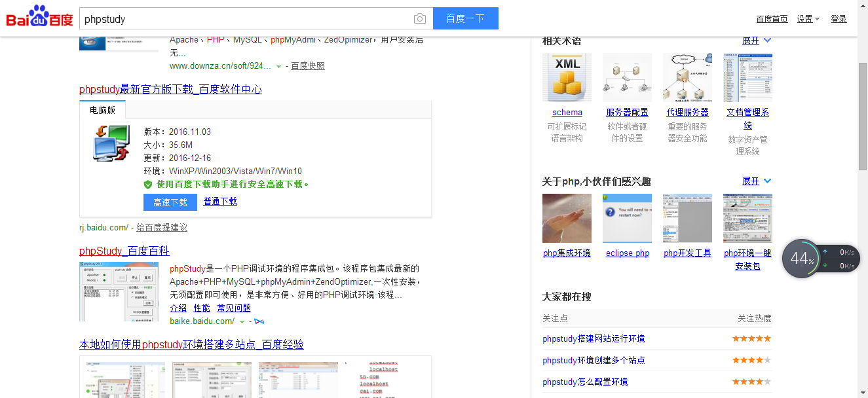Screen dimensions: 868x398
Task: Open phpstudy搭建网站运行环境 hot search
Action: [594, 339]
